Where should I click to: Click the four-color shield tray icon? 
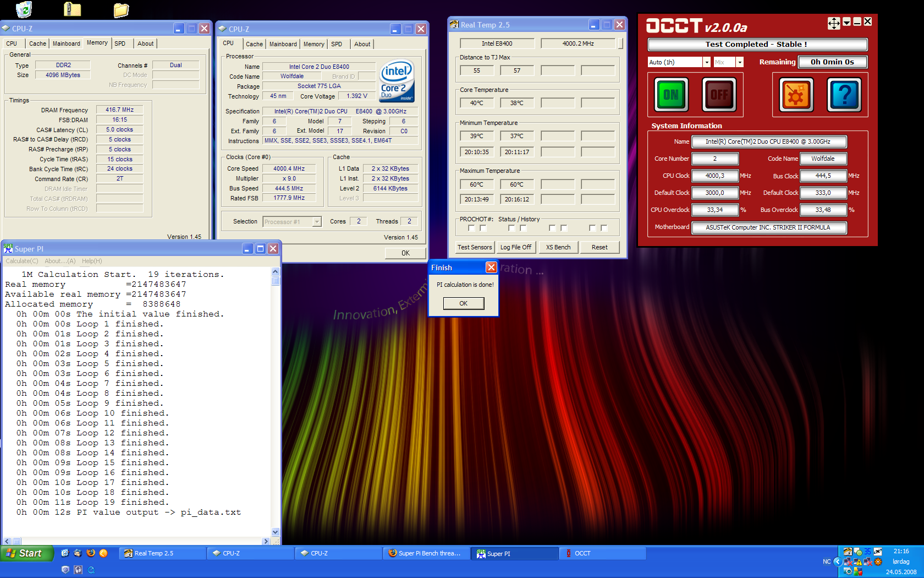click(x=858, y=572)
